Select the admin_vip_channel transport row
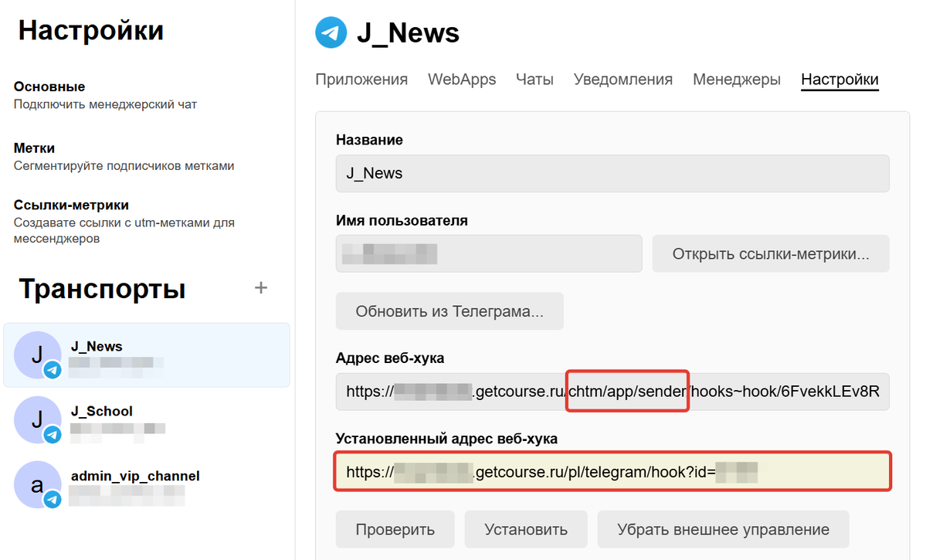 tap(147, 484)
